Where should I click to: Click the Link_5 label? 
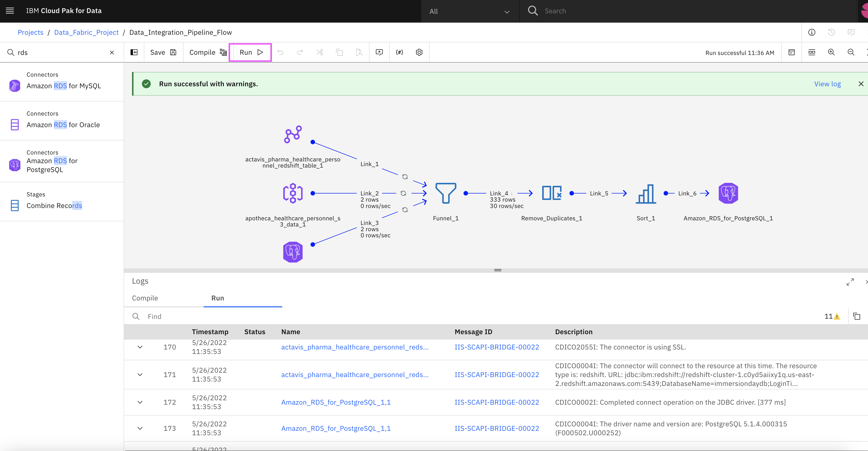click(x=599, y=193)
